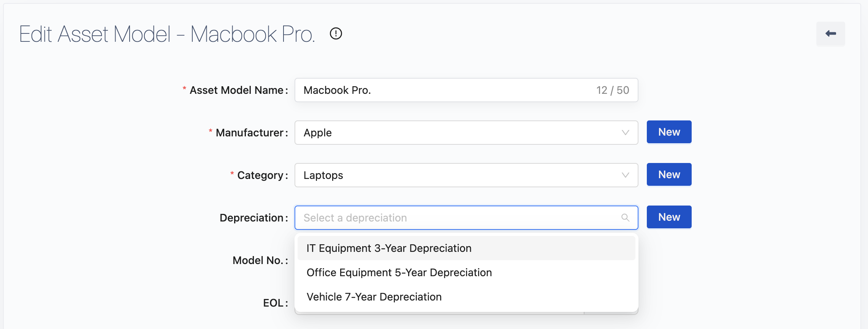Click the Category field label
Screen dimensions: 868x329
[260, 176]
